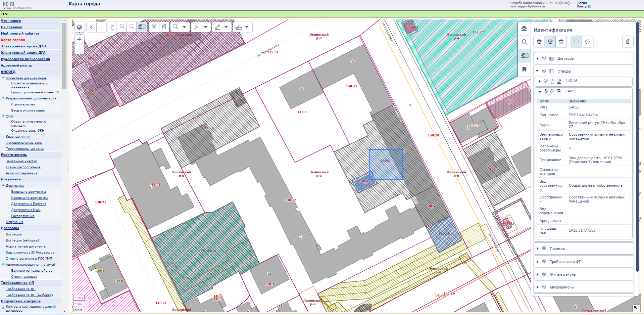Open the bookmarks tab in side panel
644x315 pixels.
pyautogui.click(x=524, y=69)
